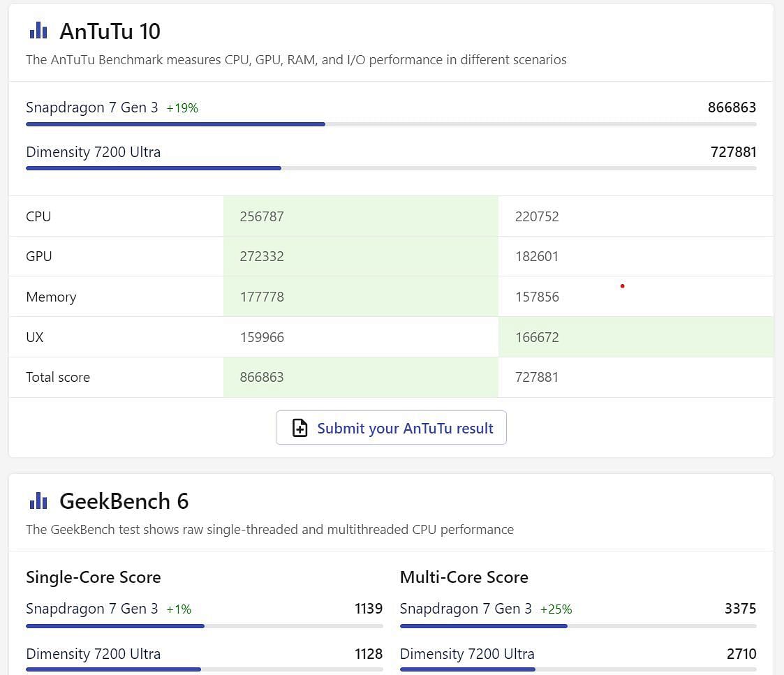Click the Total score row label

(x=58, y=377)
